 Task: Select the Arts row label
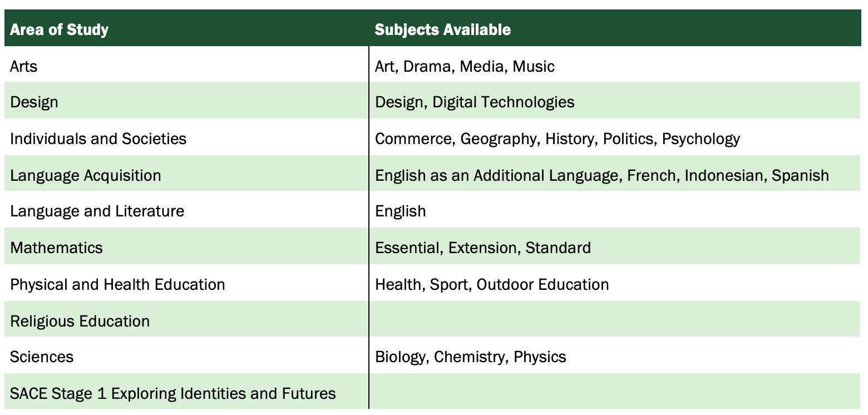pos(23,66)
